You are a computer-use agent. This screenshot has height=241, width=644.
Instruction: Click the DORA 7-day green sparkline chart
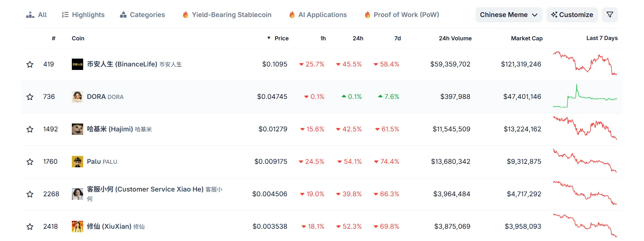click(585, 97)
